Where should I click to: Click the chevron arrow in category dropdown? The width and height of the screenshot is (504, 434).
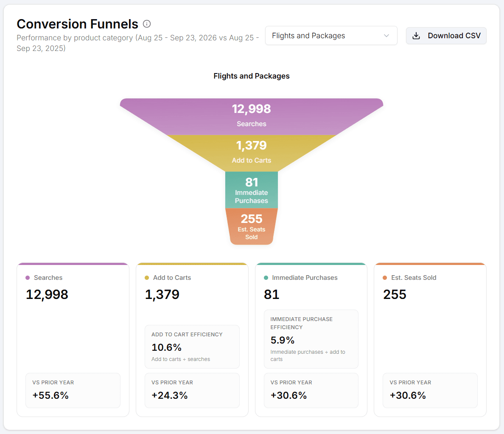tap(386, 35)
